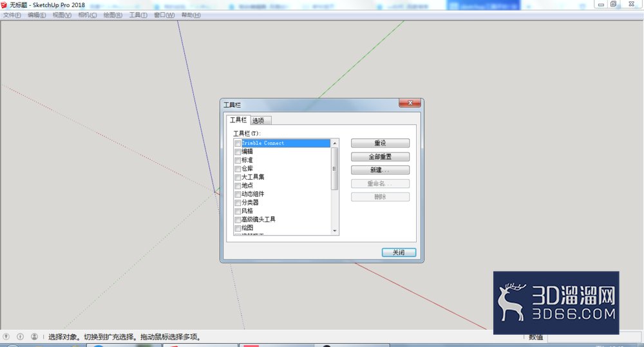The height and width of the screenshot is (347, 644).
Task: Click the 关闭 button in dialog
Action: point(399,252)
